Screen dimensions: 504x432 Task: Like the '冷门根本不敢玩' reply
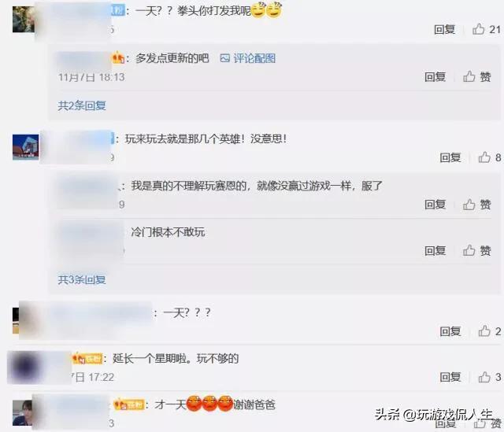469,250
